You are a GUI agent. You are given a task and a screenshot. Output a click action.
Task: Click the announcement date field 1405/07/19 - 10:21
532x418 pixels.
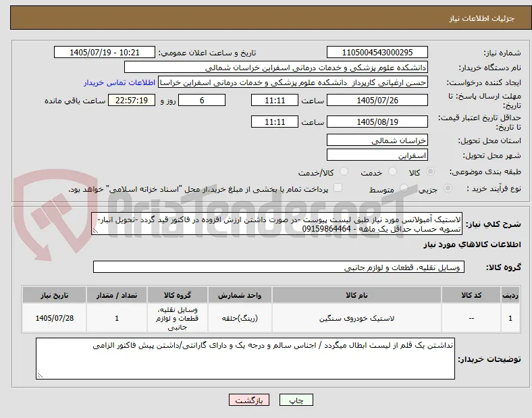pos(105,52)
